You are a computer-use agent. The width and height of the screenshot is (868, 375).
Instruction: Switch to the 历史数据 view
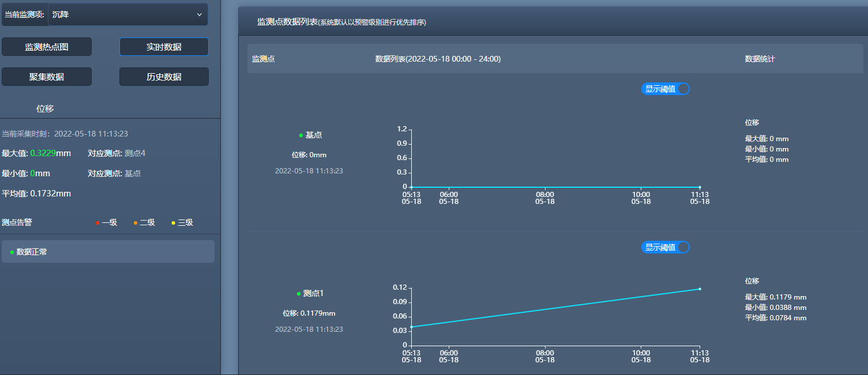pyautogui.click(x=164, y=76)
